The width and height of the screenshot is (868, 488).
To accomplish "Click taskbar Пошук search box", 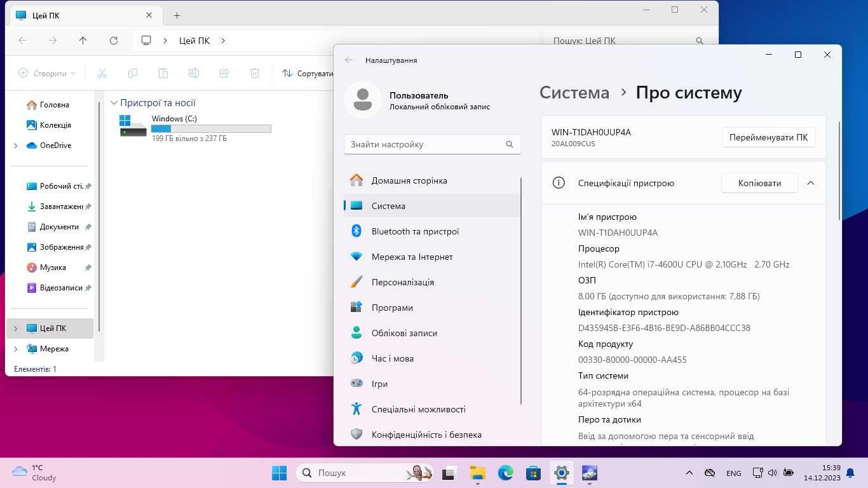I will (365, 473).
